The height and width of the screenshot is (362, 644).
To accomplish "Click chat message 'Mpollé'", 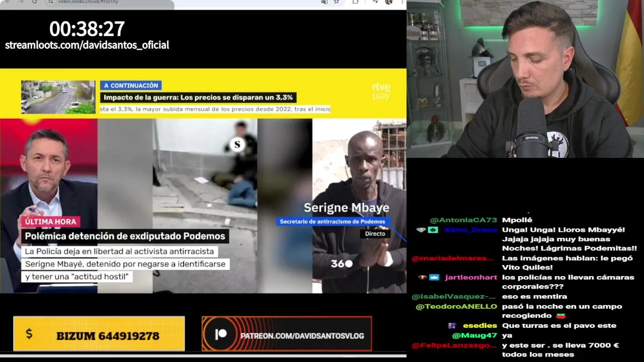I will pyautogui.click(x=517, y=220).
